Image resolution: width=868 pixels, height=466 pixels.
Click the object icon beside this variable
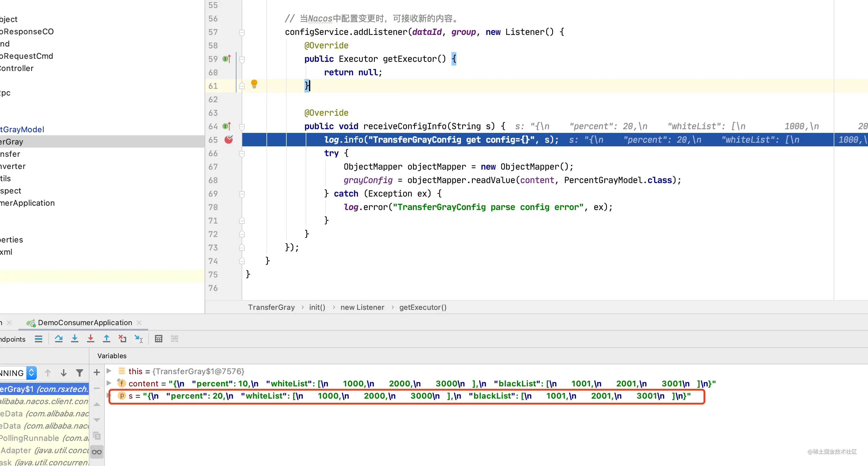point(122,371)
